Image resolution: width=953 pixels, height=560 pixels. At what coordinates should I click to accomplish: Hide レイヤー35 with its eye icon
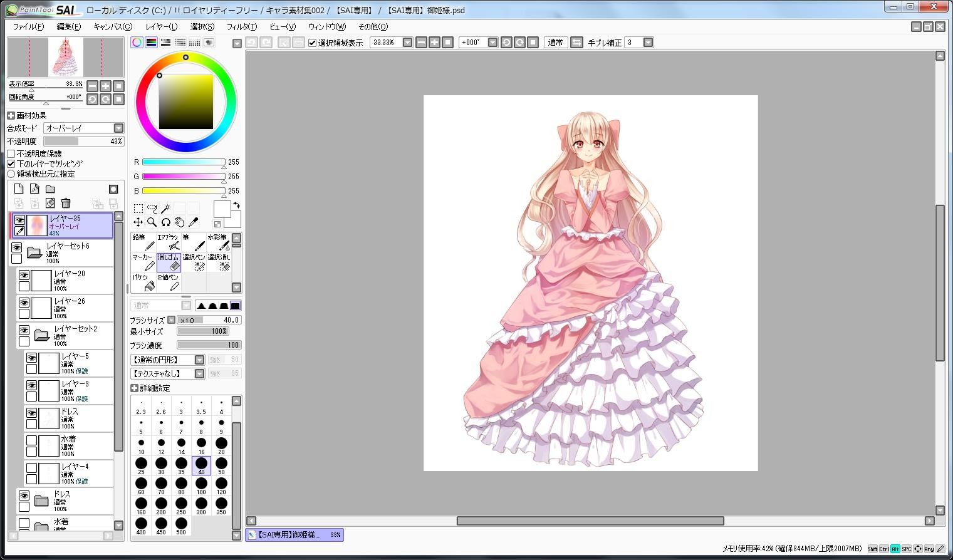click(x=19, y=220)
